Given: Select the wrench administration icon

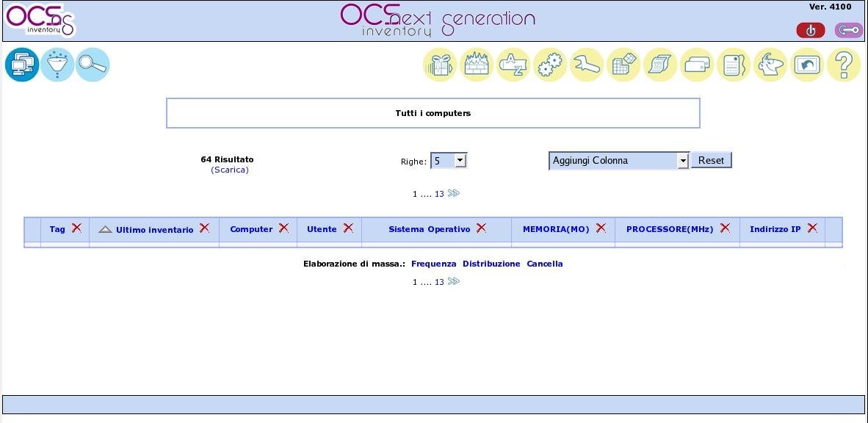Looking at the screenshot, I should point(586,65).
